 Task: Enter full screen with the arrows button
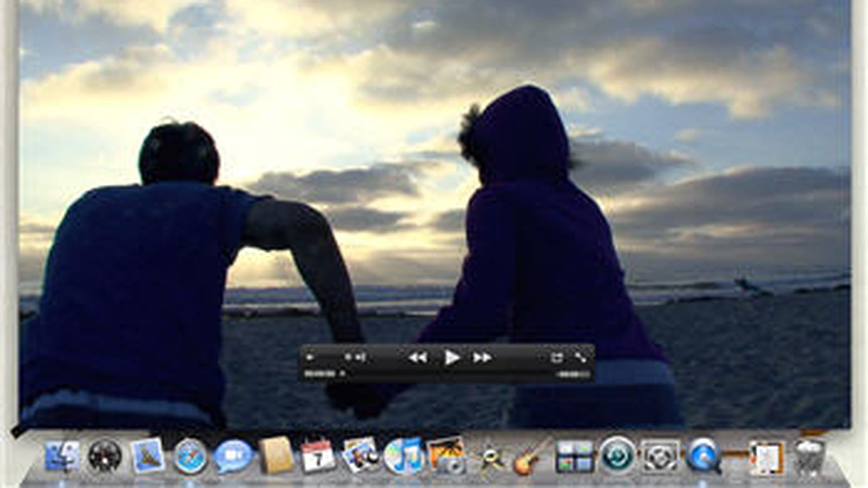click(x=580, y=357)
